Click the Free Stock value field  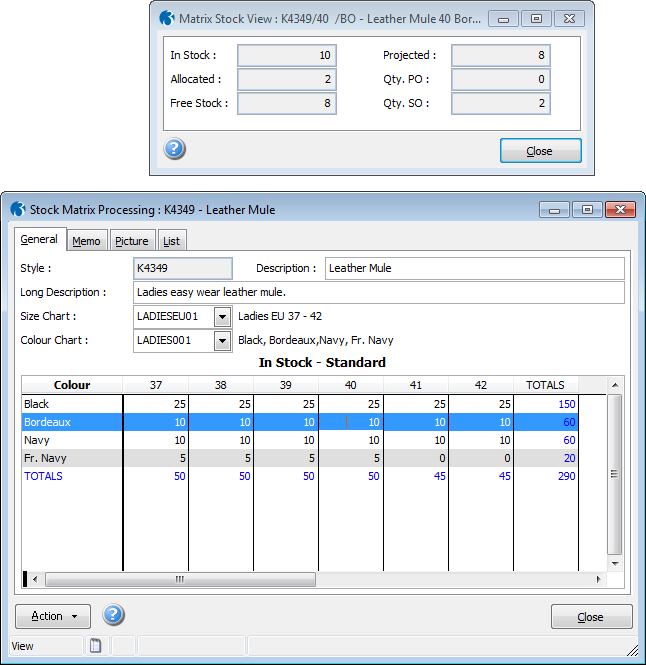click(x=287, y=103)
